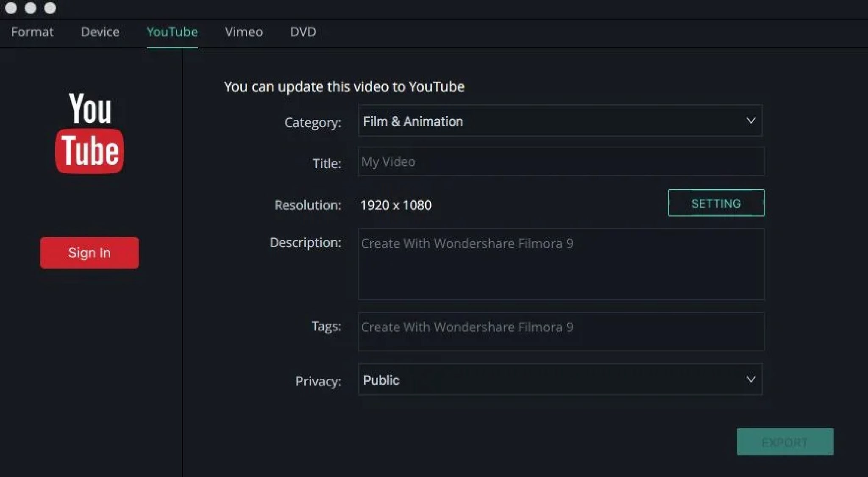Image resolution: width=868 pixels, height=477 pixels.
Task: Go to the Vimeo tab
Action: point(244,32)
